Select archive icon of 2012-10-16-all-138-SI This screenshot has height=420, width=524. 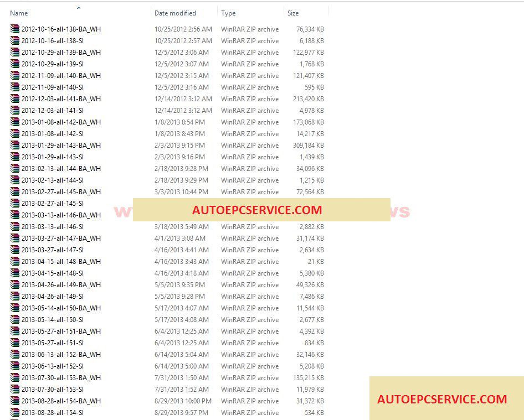click(15, 41)
